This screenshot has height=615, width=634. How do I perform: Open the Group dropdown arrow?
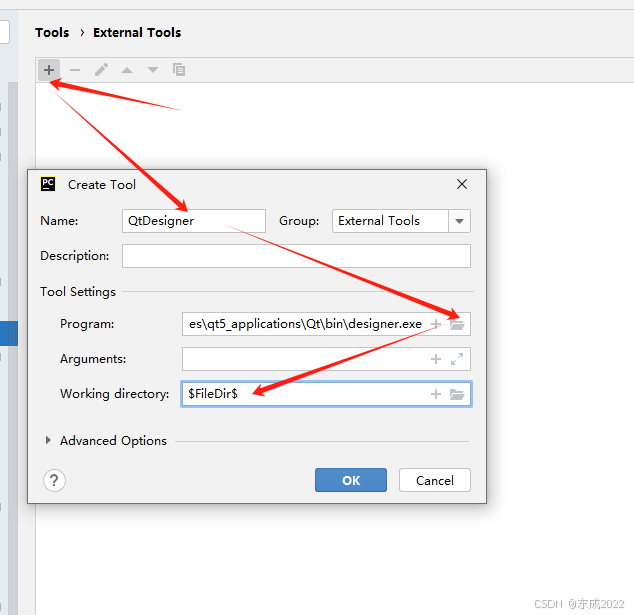point(459,221)
